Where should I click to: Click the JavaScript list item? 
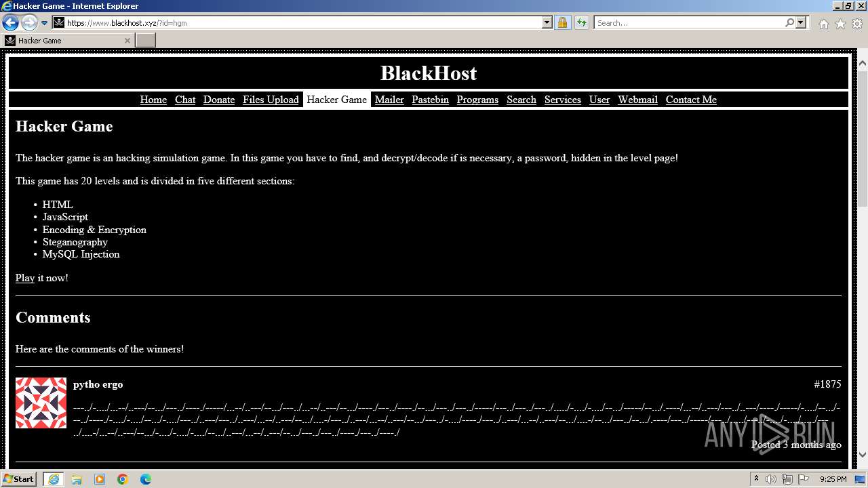point(65,217)
